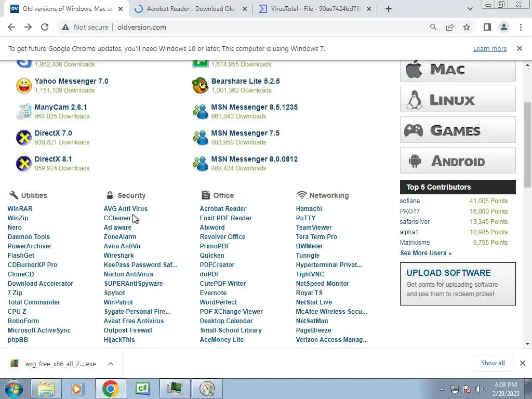
Task: Show hidden system tray icons
Action: pos(442,389)
